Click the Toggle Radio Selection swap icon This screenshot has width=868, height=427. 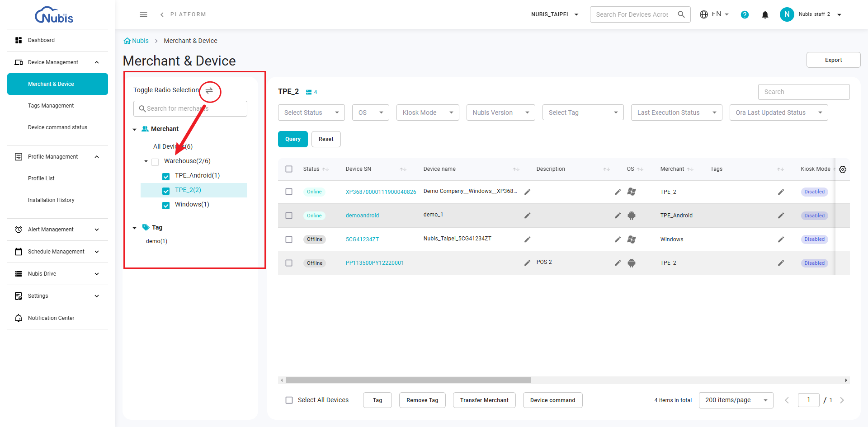tap(209, 91)
